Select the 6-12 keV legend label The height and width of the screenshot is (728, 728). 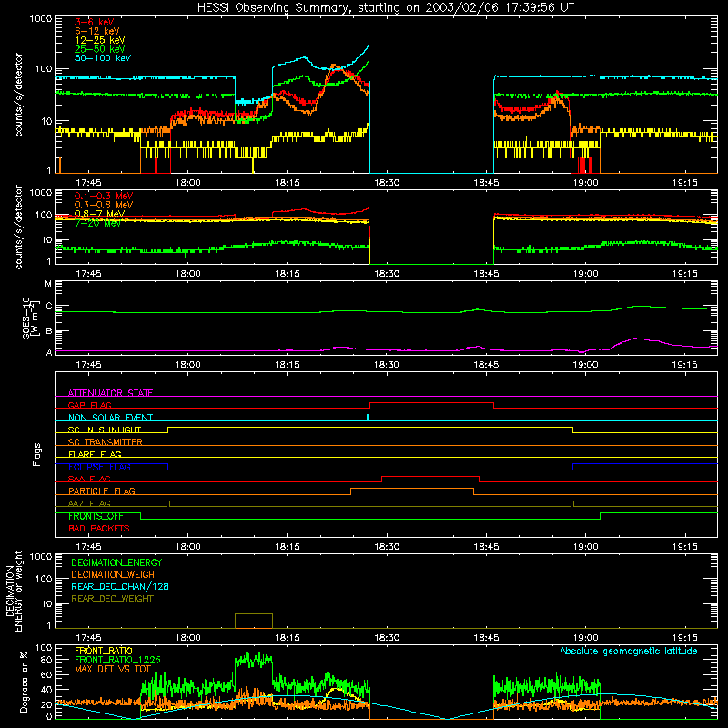pyautogui.click(x=97, y=31)
